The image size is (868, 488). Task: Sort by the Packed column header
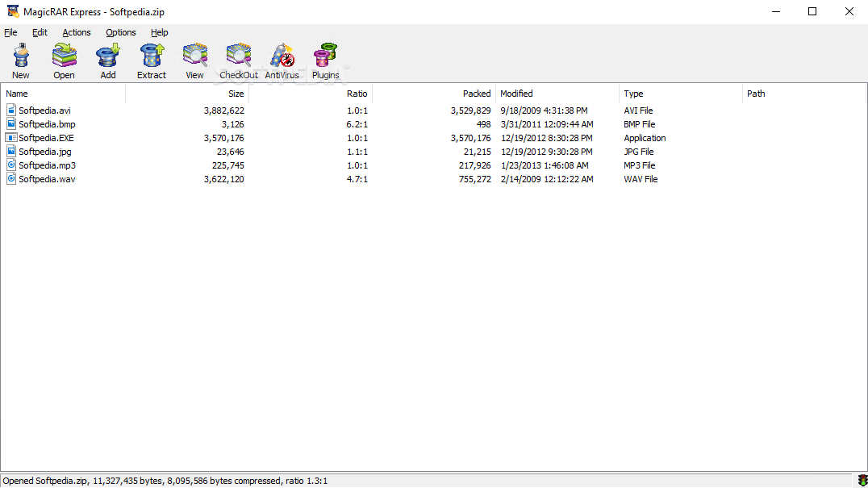[x=434, y=94]
